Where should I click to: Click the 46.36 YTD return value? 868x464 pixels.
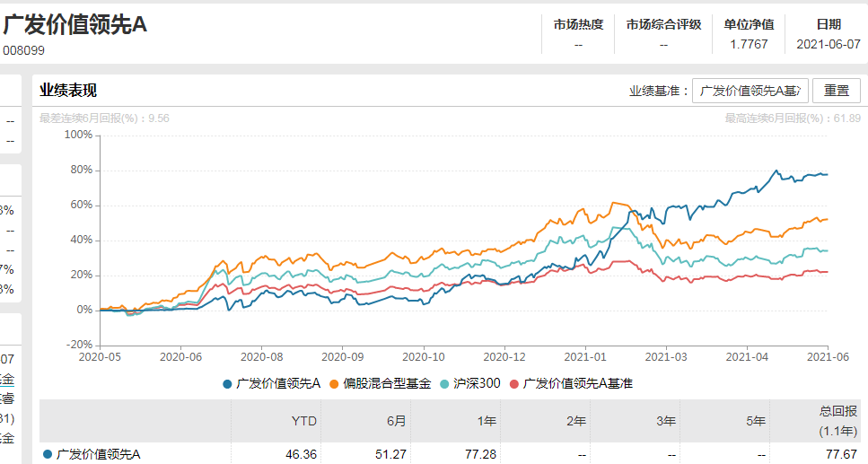pyautogui.click(x=301, y=455)
